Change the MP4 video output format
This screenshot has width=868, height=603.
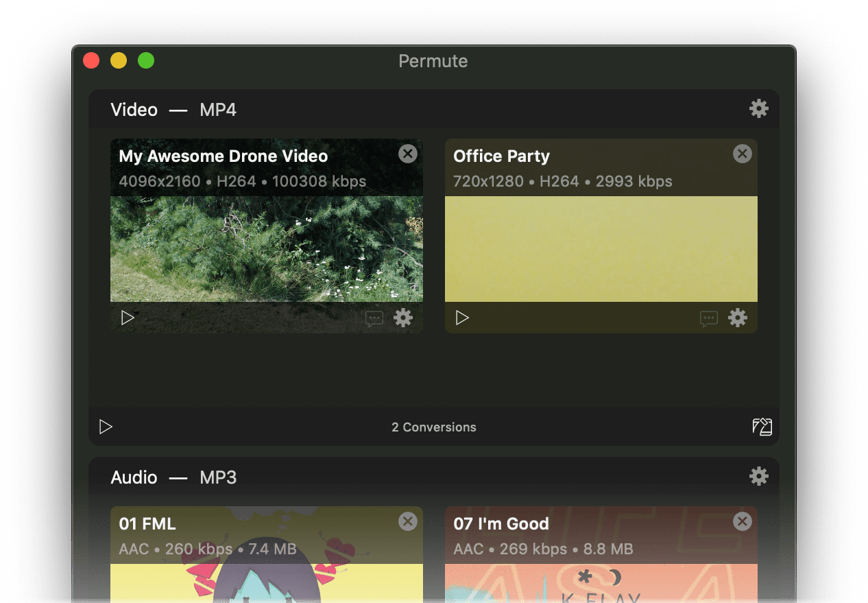point(218,110)
